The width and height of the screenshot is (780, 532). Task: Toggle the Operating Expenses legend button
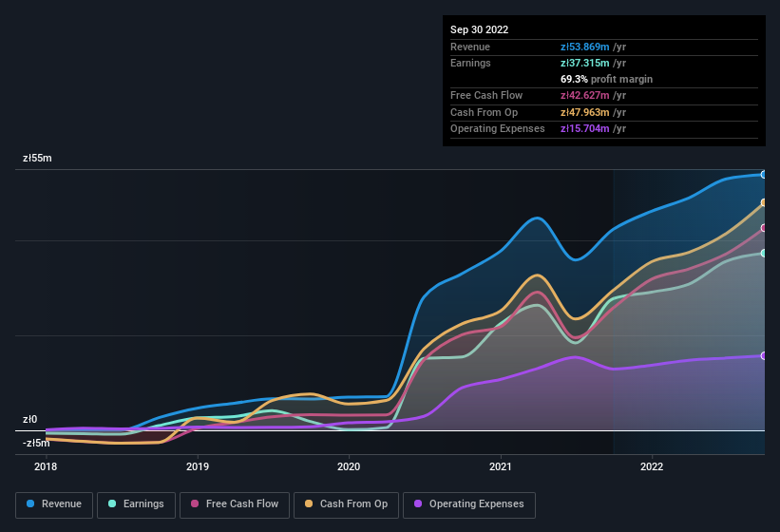(x=469, y=504)
